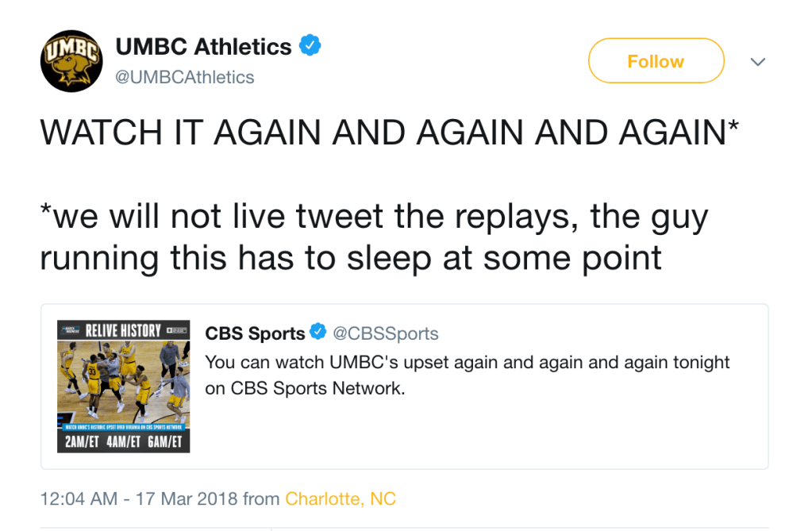Follow the UMBC Athletics account
The height and width of the screenshot is (531, 812).
656,61
